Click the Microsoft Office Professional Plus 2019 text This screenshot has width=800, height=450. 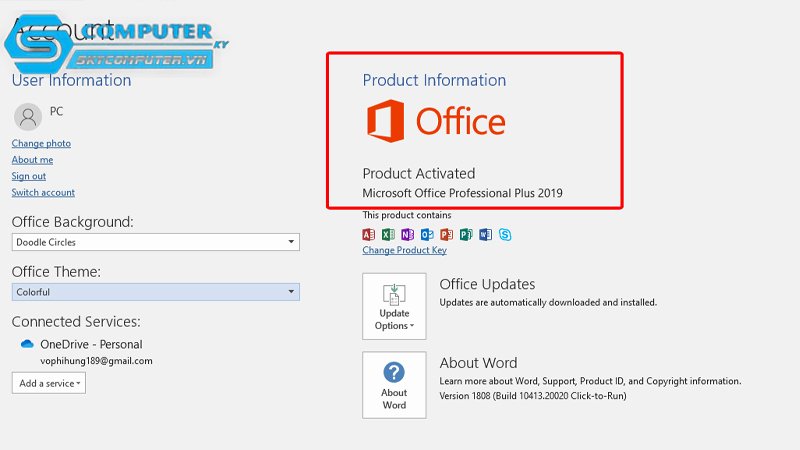(x=462, y=193)
